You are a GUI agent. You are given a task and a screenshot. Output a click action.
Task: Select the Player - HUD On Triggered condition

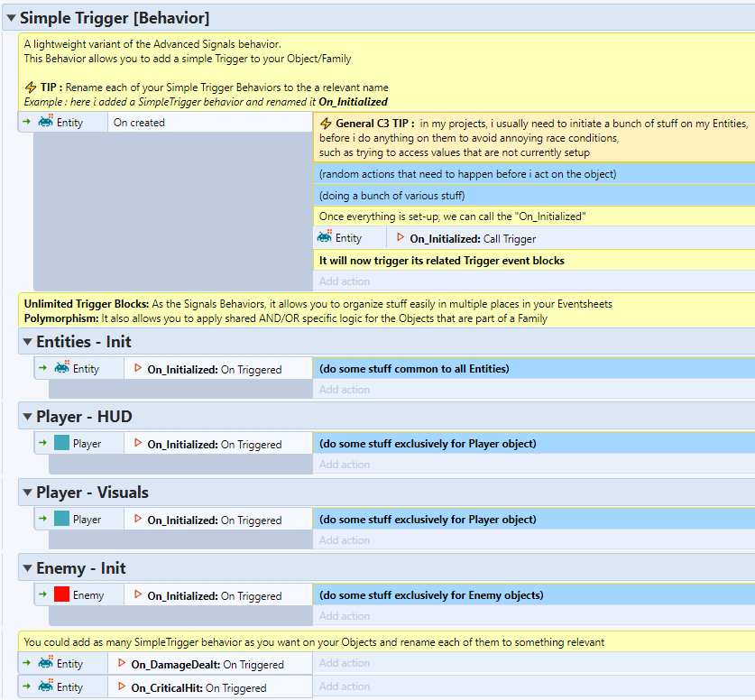(218, 444)
